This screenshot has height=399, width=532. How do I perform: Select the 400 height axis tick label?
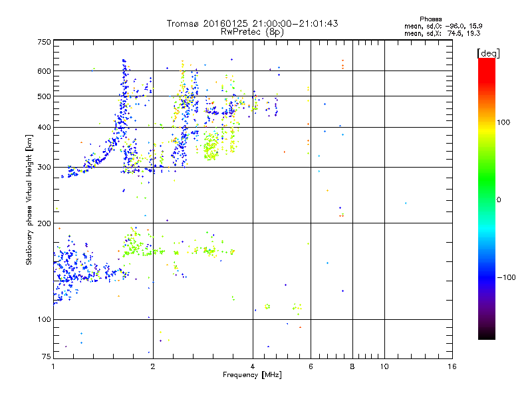coord(44,128)
